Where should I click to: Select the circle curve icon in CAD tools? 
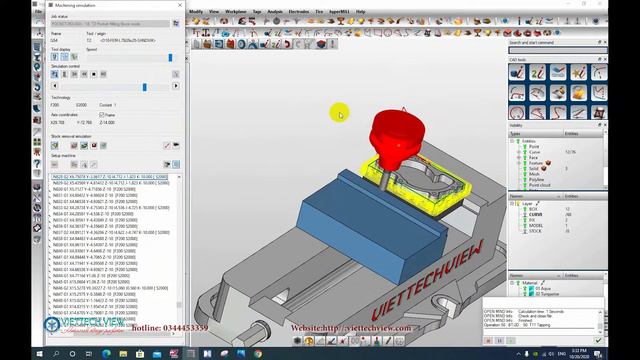pos(517,113)
